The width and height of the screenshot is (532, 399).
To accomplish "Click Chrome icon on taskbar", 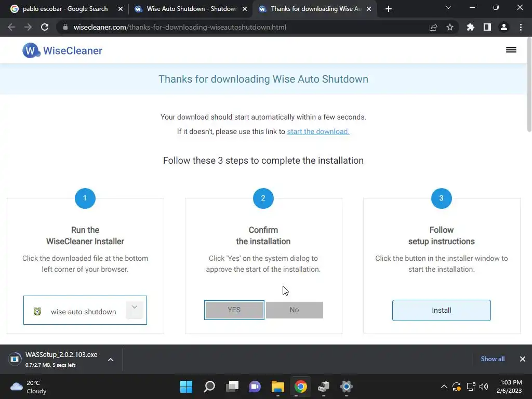I will 301,387.
